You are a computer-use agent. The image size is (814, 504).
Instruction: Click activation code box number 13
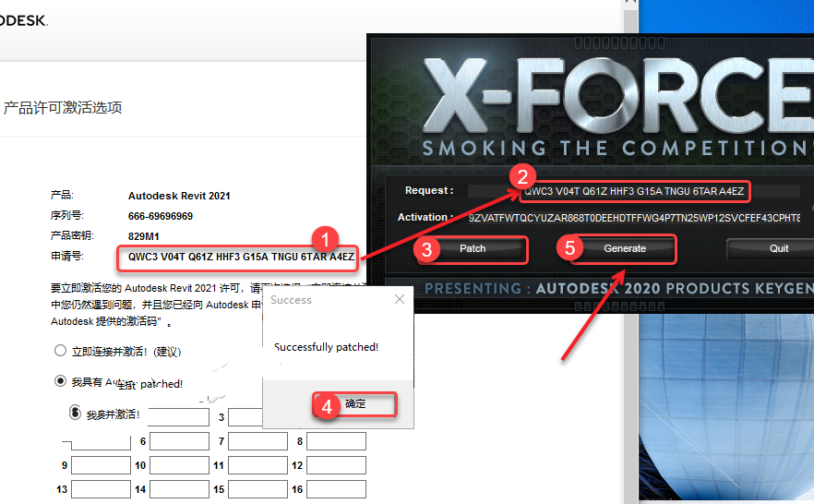(101, 489)
